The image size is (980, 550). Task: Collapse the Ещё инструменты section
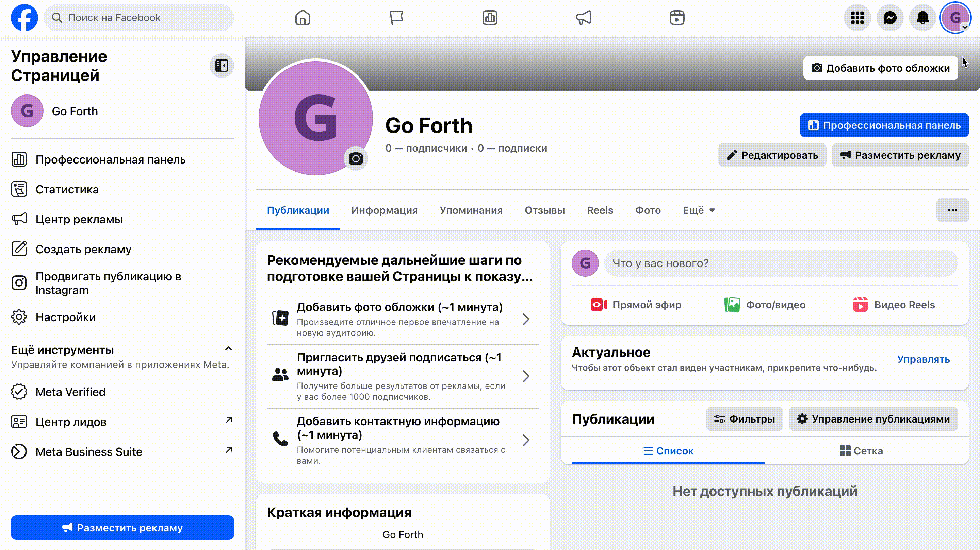click(x=228, y=349)
